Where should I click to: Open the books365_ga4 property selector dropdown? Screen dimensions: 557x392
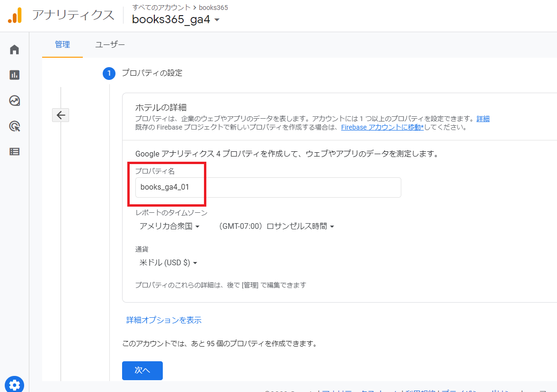coord(175,20)
